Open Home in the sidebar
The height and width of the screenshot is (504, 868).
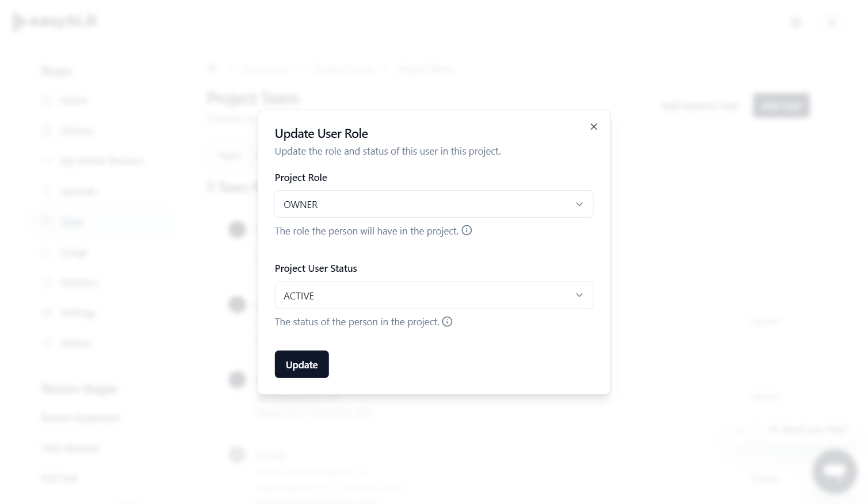point(74,101)
